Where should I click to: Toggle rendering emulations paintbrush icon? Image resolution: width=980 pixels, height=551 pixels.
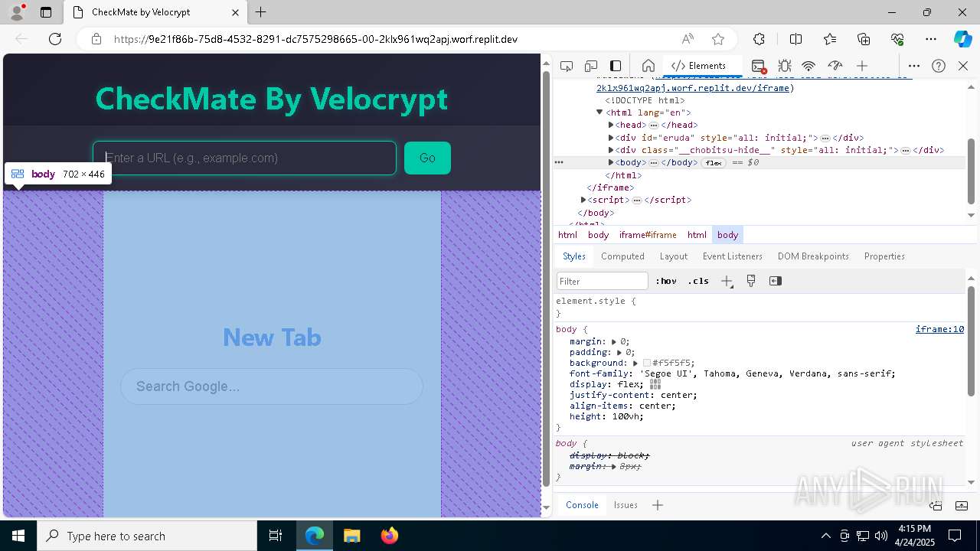tap(751, 281)
